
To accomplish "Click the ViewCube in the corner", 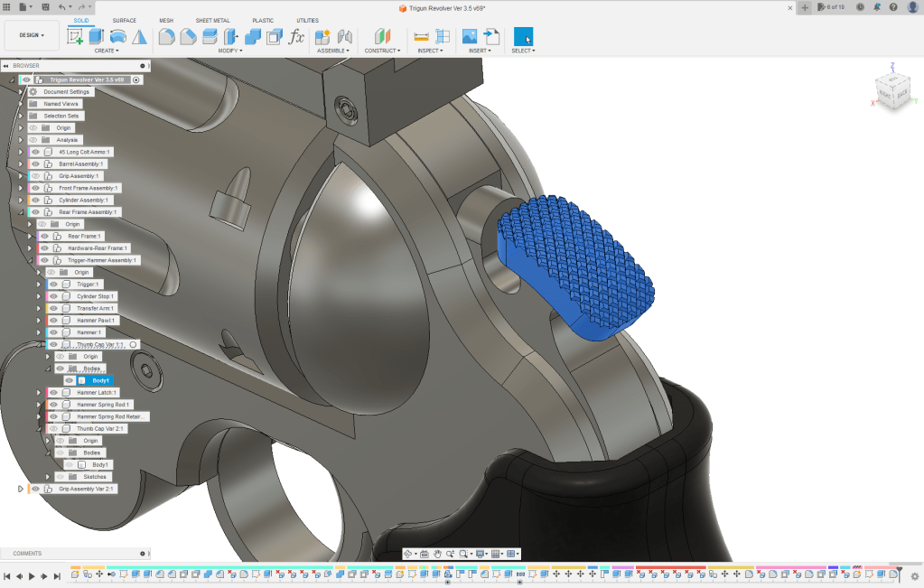I will click(892, 91).
